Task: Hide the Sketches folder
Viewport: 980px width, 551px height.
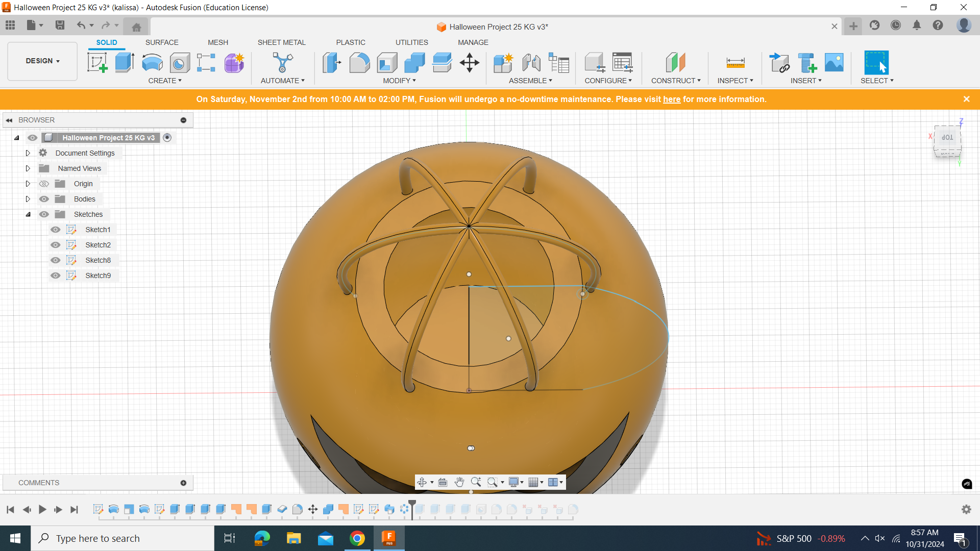Action: [44, 214]
